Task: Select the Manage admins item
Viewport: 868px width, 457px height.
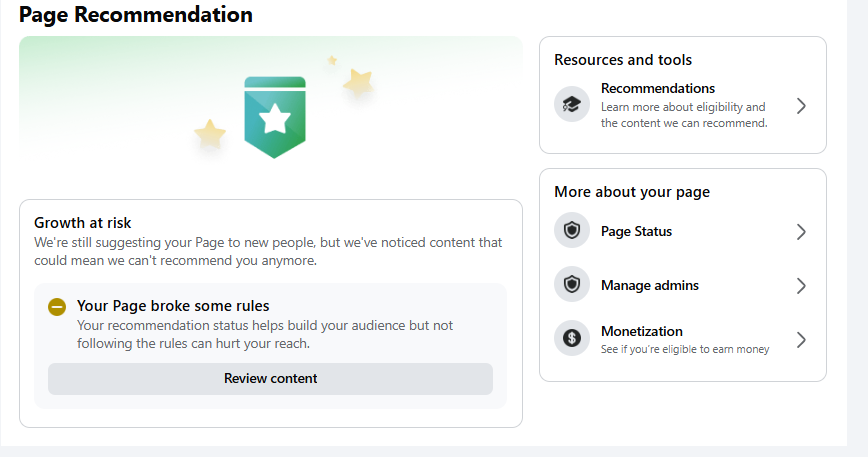Action: coord(683,285)
